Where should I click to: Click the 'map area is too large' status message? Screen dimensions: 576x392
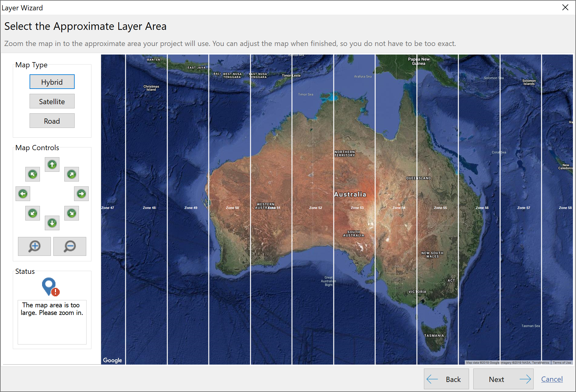point(52,309)
